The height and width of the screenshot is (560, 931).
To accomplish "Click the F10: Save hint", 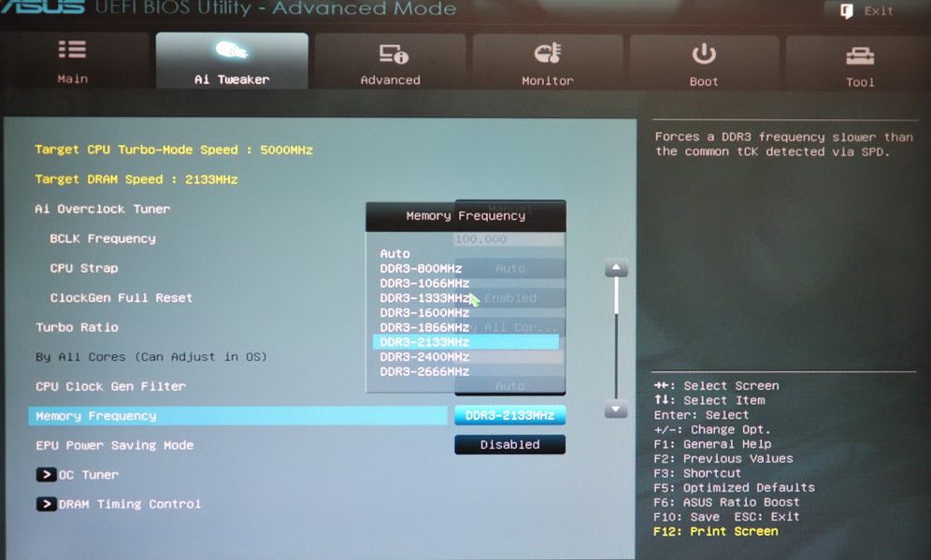I will point(686,517).
